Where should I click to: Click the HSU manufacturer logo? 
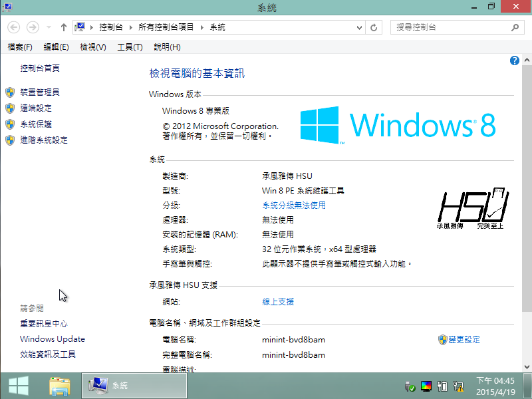coord(473,208)
